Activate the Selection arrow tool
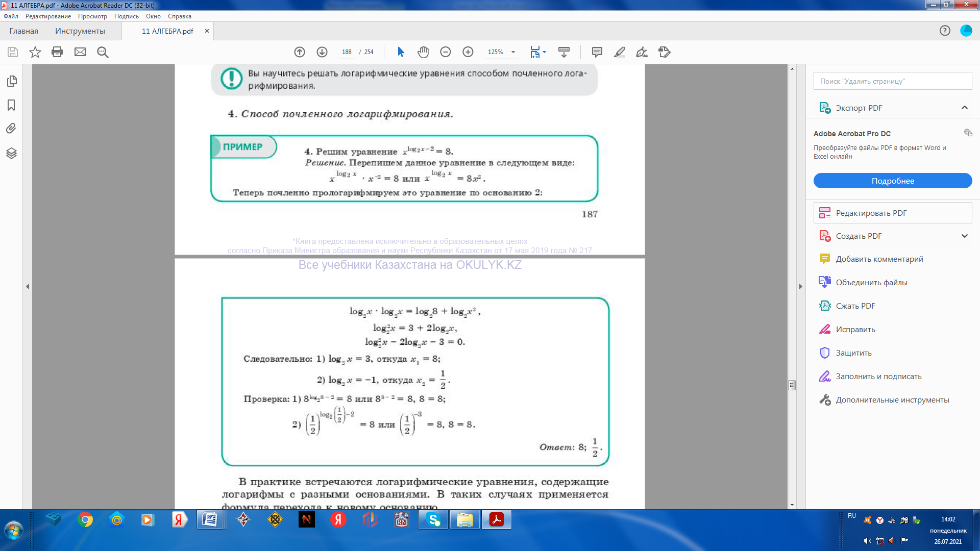The width and height of the screenshot is (980, 551). point(401,52)
